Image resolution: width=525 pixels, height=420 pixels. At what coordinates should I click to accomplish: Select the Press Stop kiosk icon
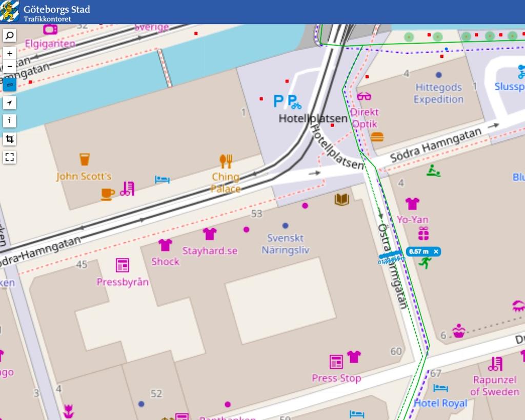(336, 362)
